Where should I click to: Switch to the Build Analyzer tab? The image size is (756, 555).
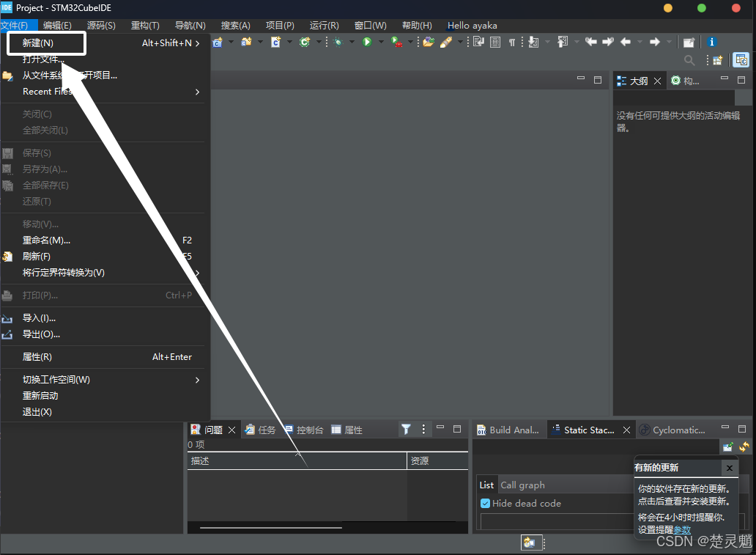tap(508, 430)
